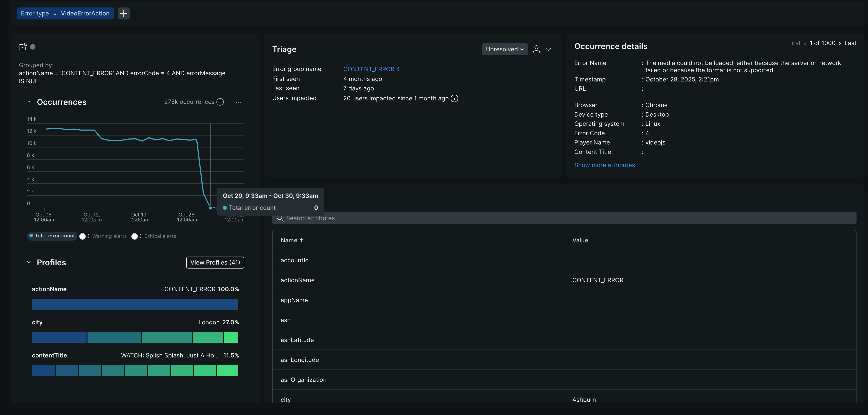Screen dimensions: 868x415
Task: Enable the Critical alerts toggle
Action: point(136,236)
